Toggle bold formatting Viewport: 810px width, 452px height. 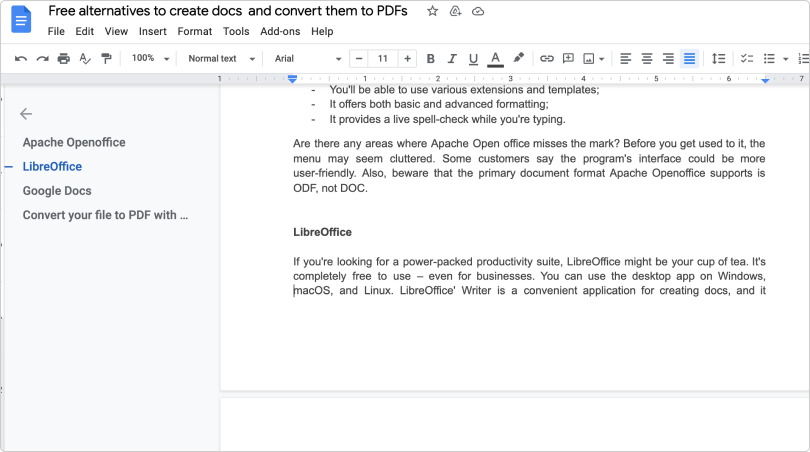pos(430,59)
